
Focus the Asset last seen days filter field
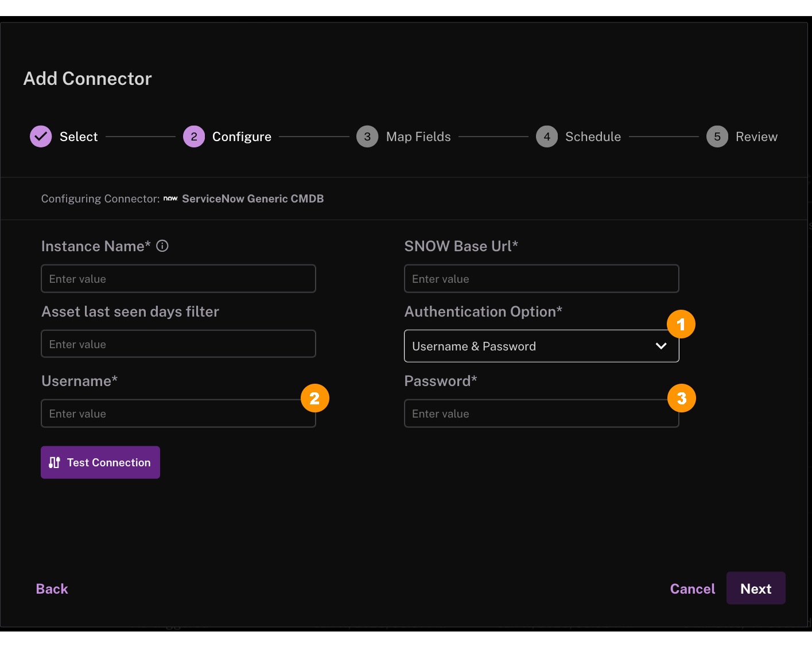[x=178, y=344]
